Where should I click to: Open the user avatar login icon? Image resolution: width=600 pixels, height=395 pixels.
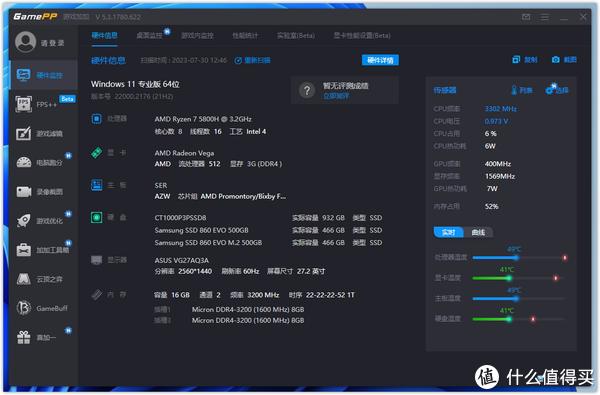tap(26, 41)
